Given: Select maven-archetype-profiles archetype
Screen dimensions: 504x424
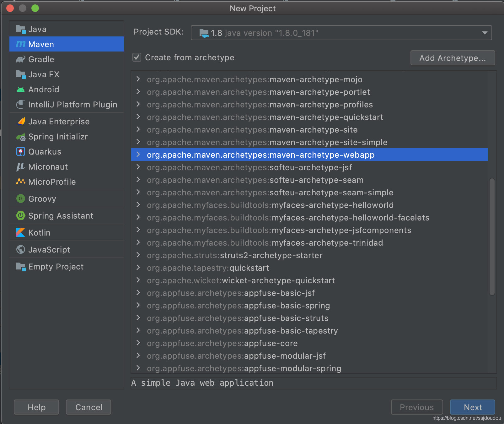Looking at the screenshot, I should click(x=309, y=105).
